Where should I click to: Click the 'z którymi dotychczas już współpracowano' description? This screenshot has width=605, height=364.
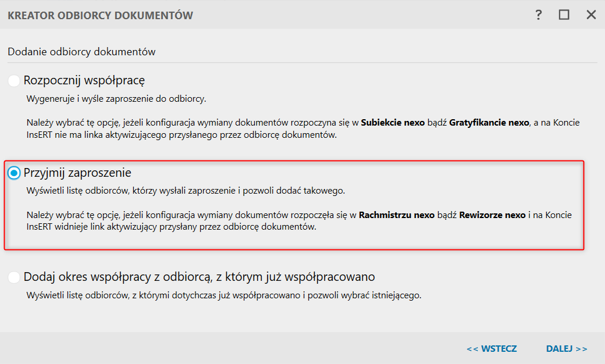[223, 295]
